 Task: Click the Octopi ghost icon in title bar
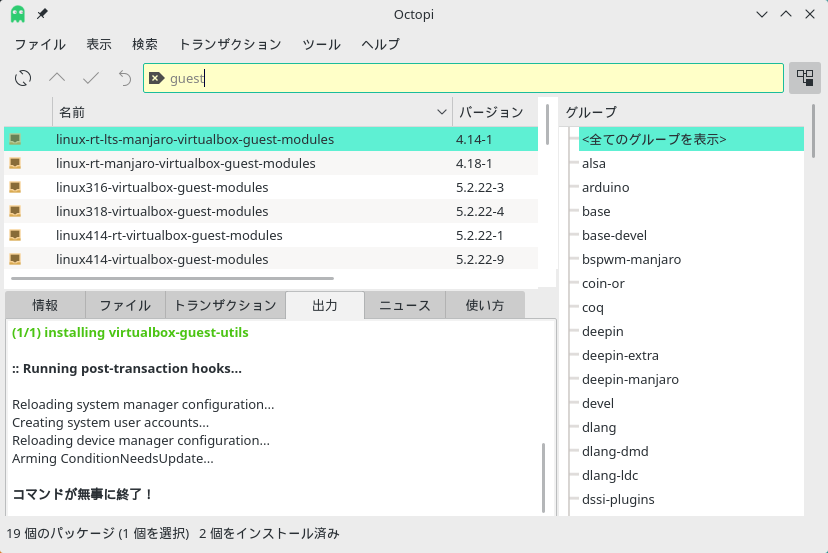18,14
